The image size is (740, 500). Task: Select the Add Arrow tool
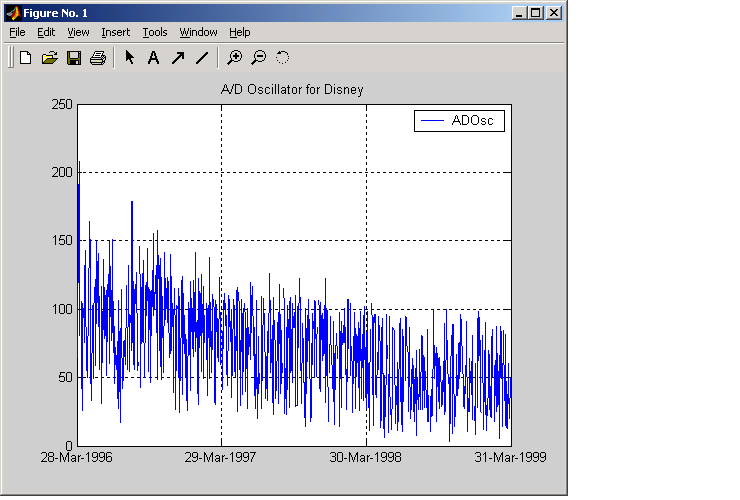coord(178,58)
